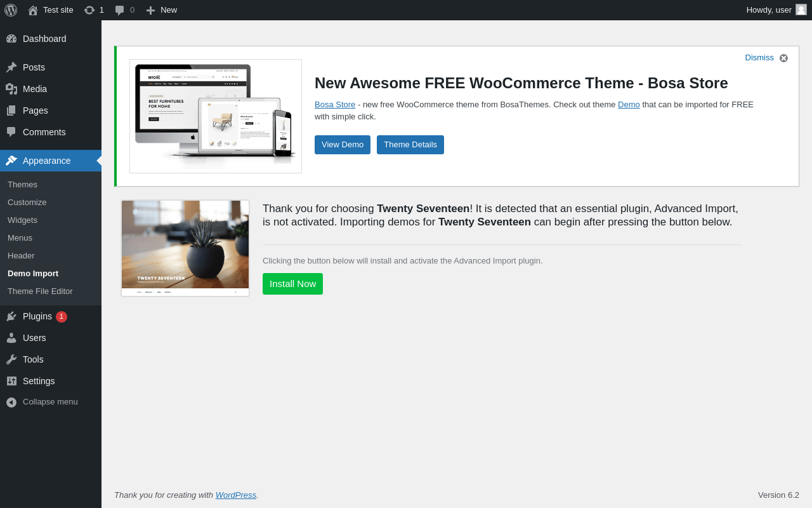Click the Twenty Seventeen theme screenshot
The height and width of the screenshot is (508, 812).
185,248
